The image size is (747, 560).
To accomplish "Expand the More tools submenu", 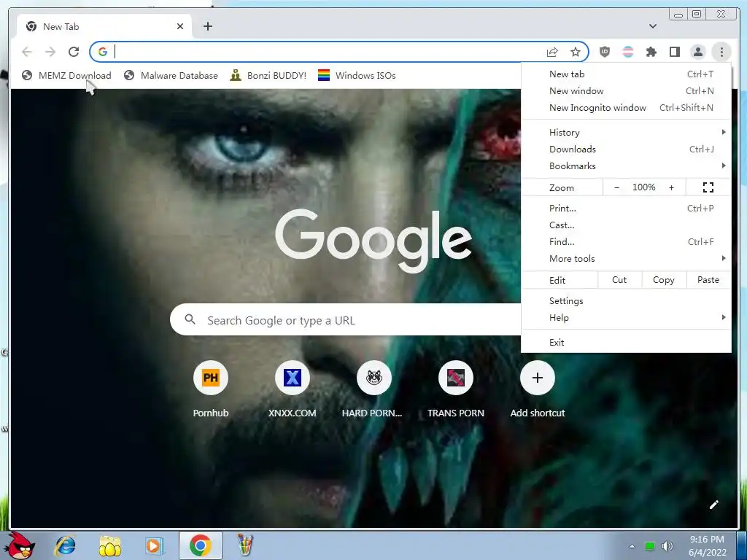I will [x=626, y=259].
